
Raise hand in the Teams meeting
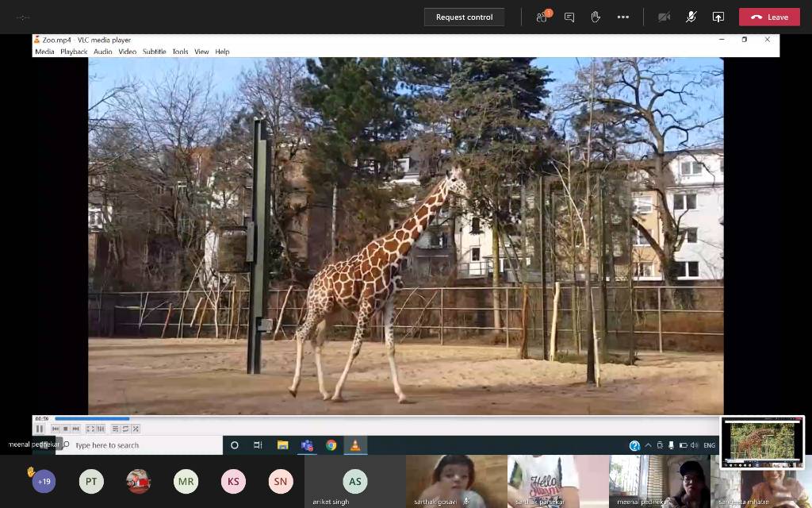tap(596, 17)
